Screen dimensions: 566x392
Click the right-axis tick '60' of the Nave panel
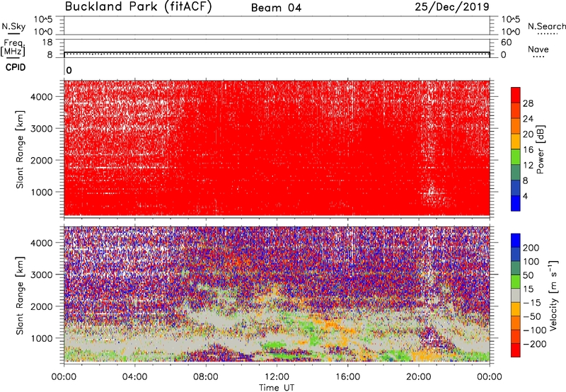(x=507, y=42)
